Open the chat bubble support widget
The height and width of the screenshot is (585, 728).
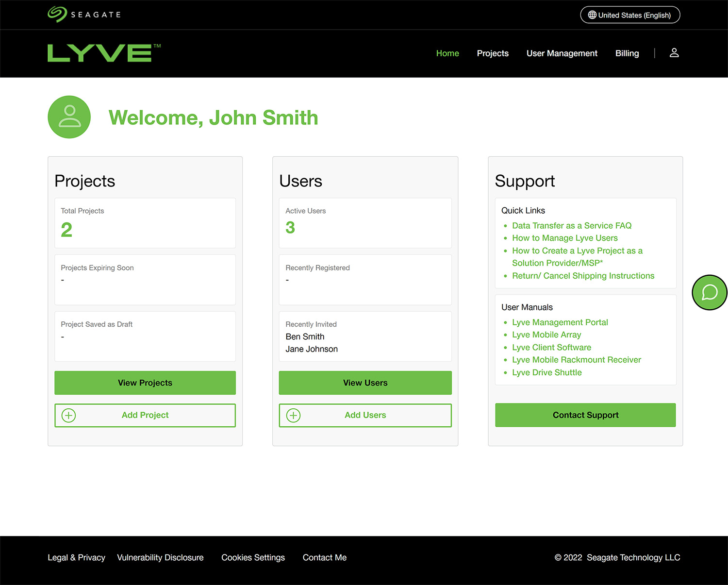710,292
